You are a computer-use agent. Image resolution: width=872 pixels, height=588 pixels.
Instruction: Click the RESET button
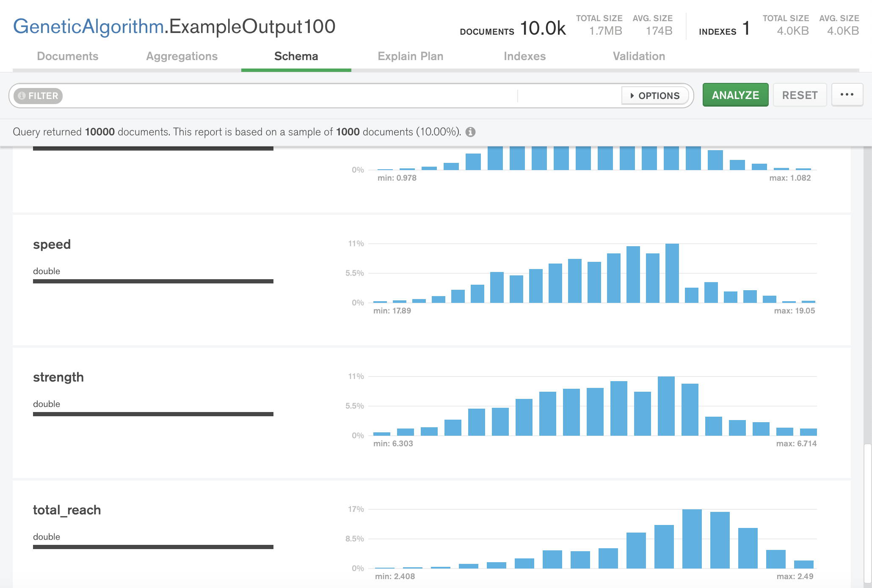click(800, 95)
